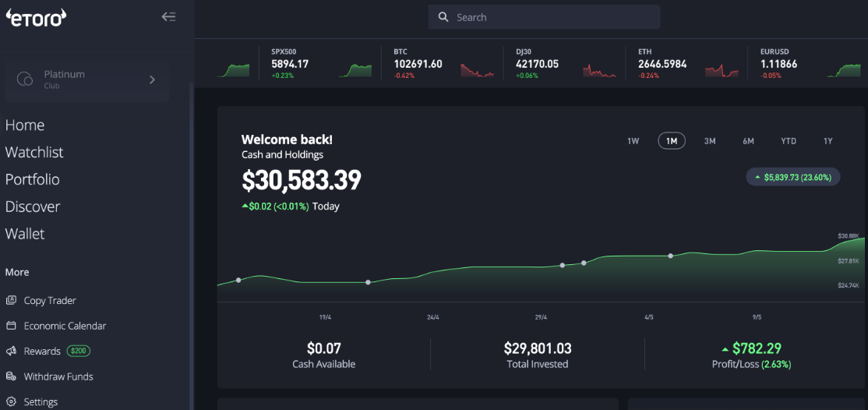Click the Rewards megaphone icon
Screen dimensions: 868x410
coord(11,352)
